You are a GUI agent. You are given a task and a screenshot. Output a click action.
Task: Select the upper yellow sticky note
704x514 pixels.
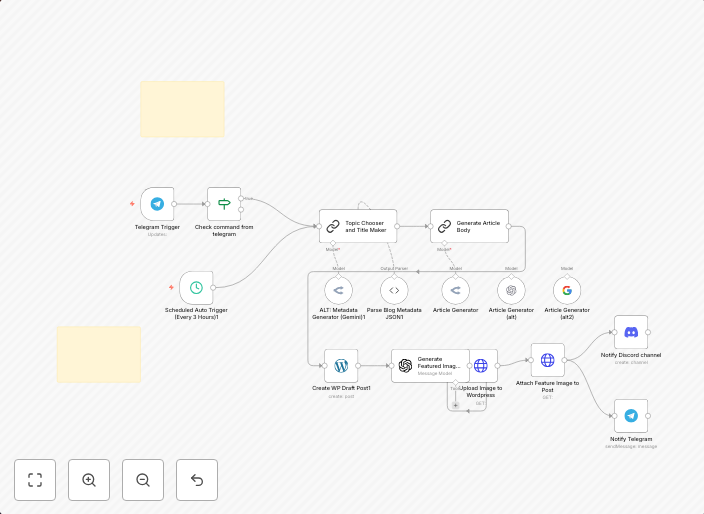point(182,110)
